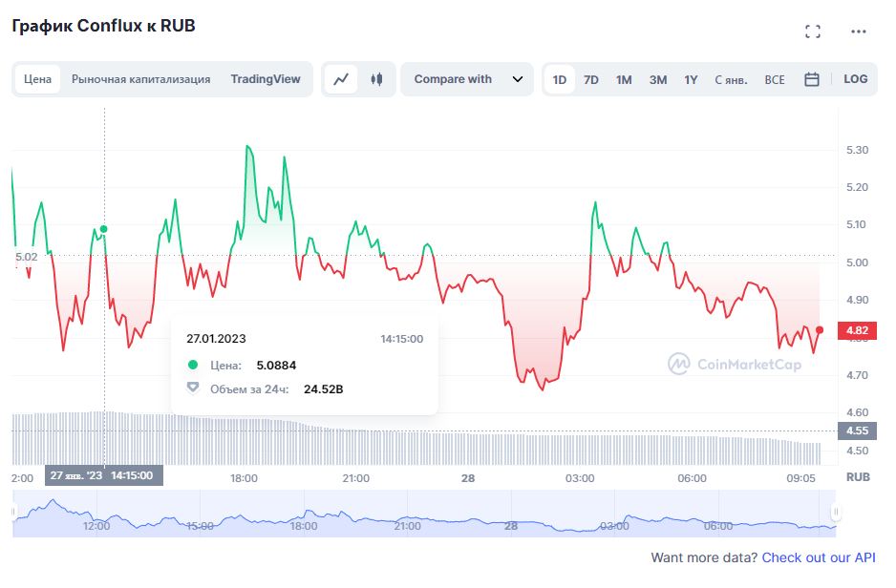The height and width of the screenshot is (588, 896).
Task: Show data С янв. (year to date)
Action: pyautogui.click(x=731, y=79)
